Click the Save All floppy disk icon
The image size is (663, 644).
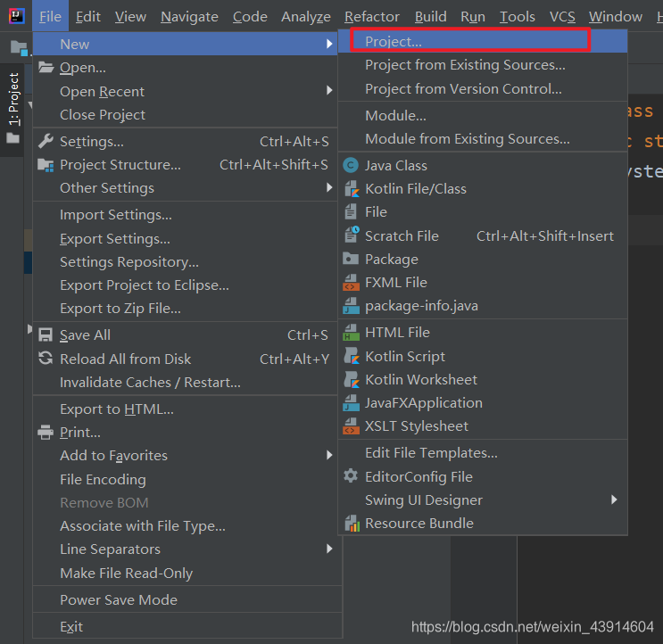[46, 334]
